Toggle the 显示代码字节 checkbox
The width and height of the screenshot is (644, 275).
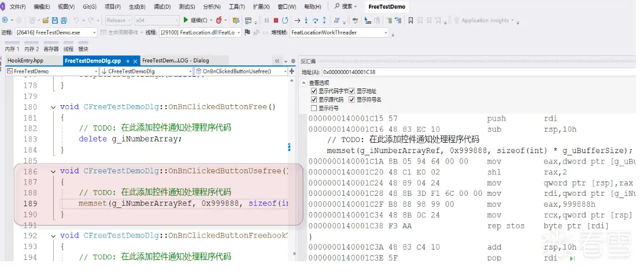tap(314, 91)
